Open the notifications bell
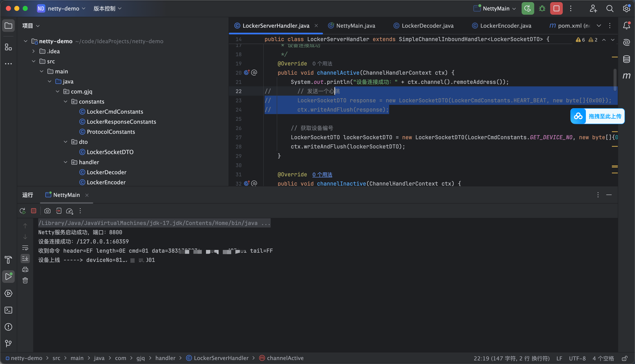The width and height of the screenshot is (635, 364). point(626,26)
